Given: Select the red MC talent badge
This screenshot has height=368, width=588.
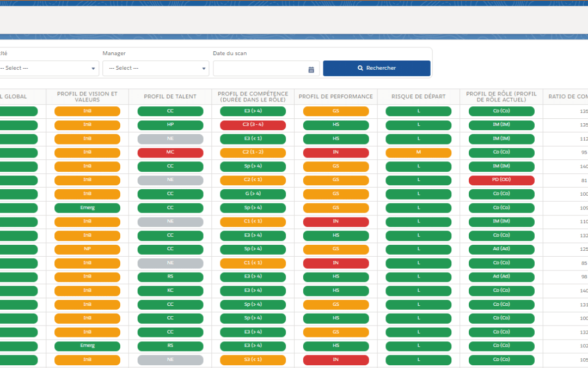Looking at the screenshot, I should tap(170, 153).
